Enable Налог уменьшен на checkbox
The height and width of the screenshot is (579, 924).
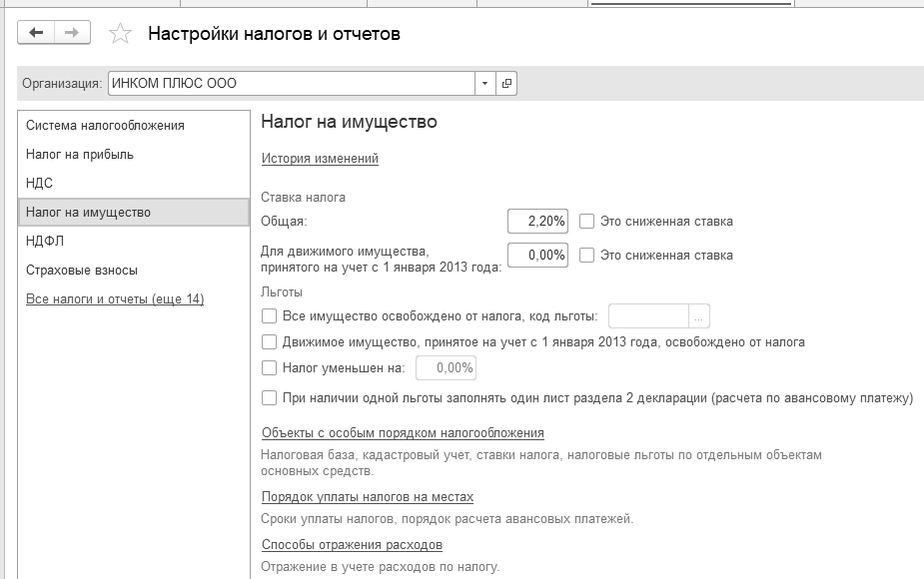(x=269, y=368)
